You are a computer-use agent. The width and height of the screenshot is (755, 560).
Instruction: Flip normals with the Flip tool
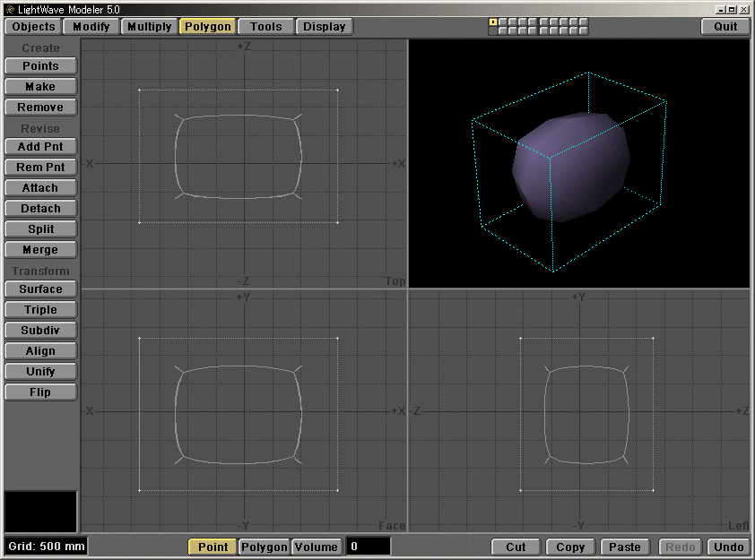point(39,392)
